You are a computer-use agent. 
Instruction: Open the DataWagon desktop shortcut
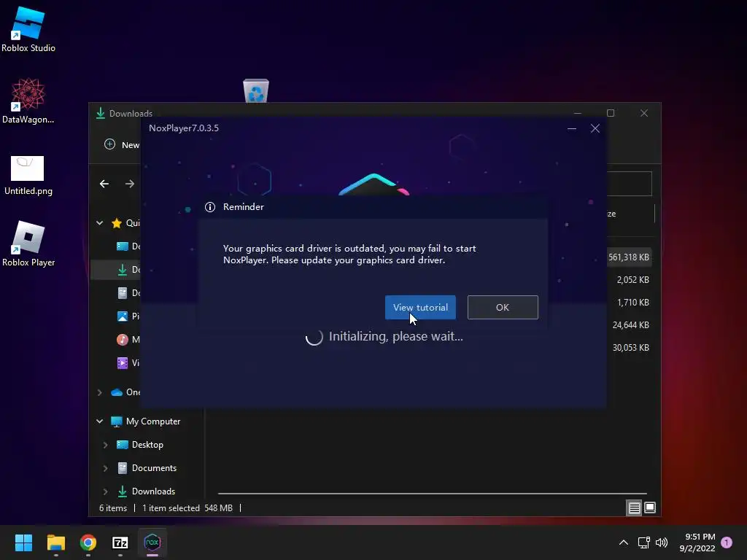click(x=28, y=101)
